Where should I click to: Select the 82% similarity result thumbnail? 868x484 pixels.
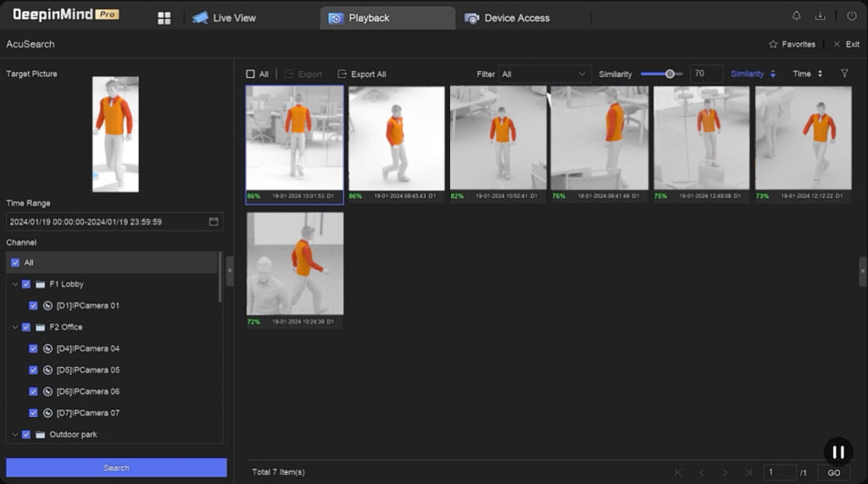498,138
